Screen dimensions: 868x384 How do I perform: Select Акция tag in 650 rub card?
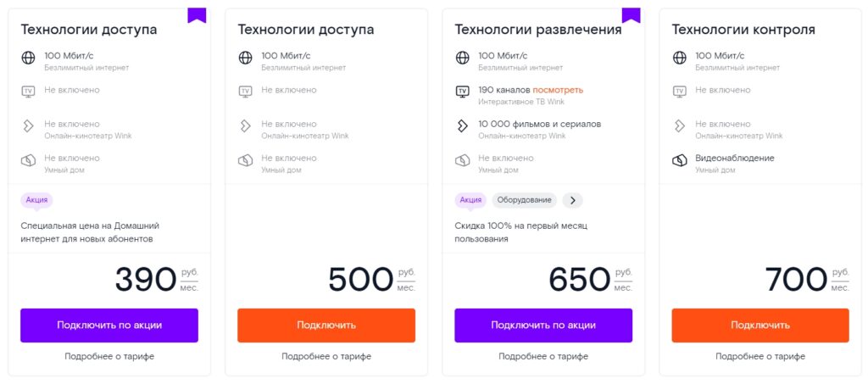pyautogui.click(x=470, y=200)
